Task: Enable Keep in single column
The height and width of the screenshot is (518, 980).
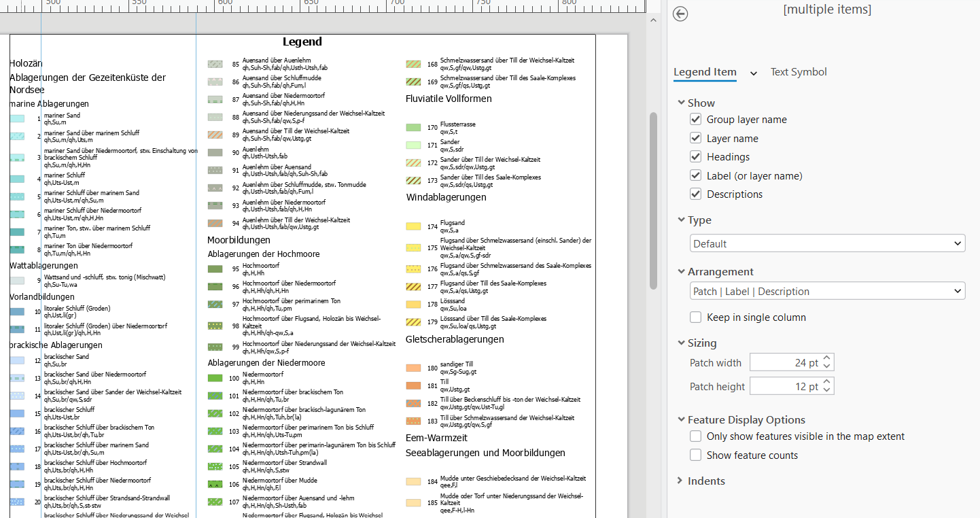Action: (x=695, y=317)
